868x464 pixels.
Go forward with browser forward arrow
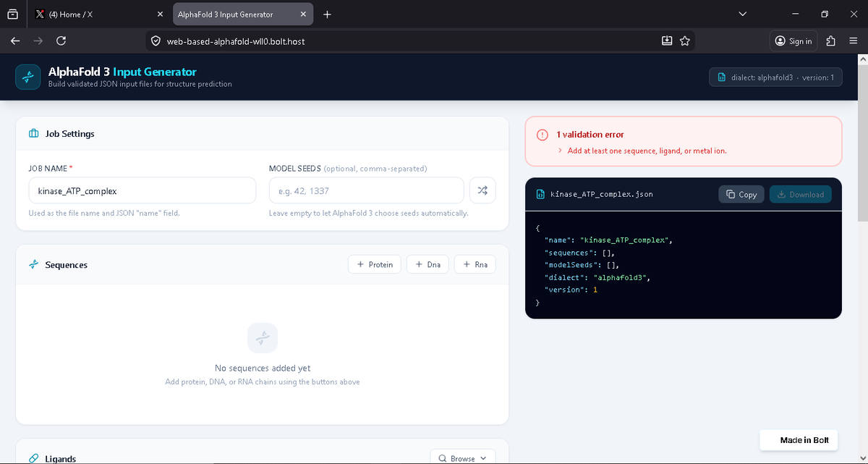[x=38, y=41]
